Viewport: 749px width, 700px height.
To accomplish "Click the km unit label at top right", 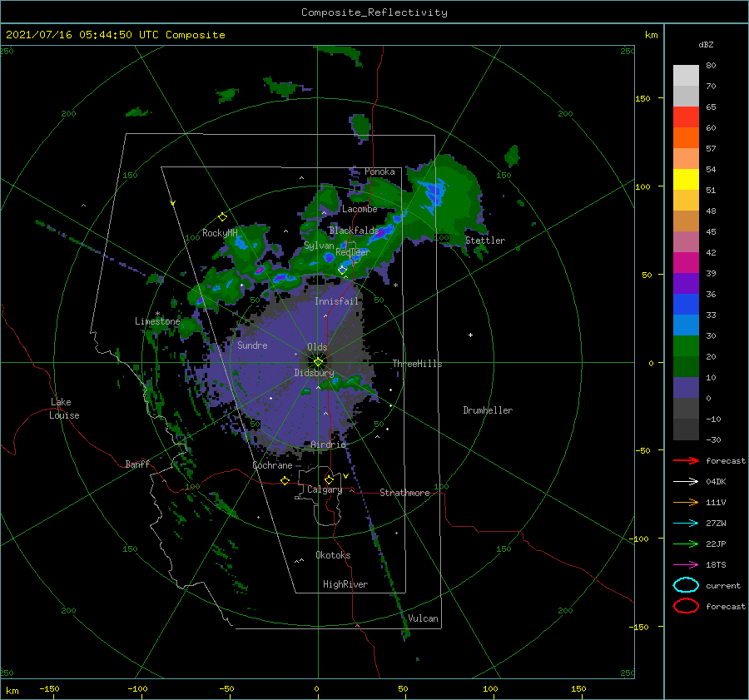I will [651, 35].
